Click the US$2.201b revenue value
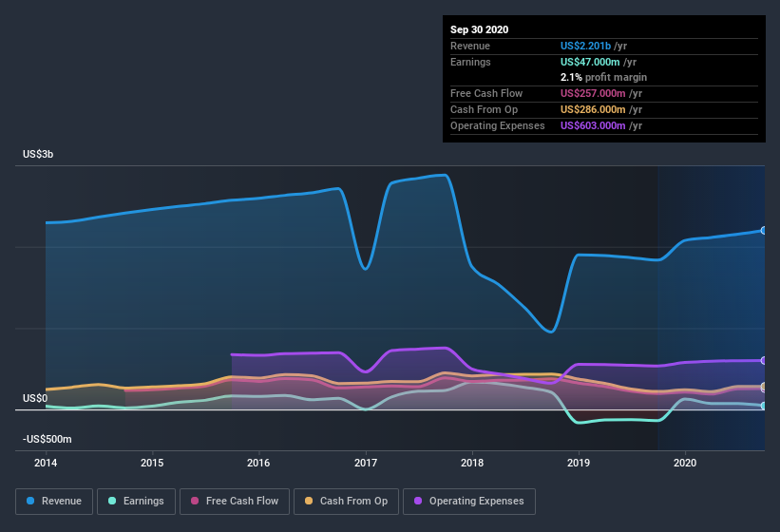780x532 pixels. click(x=585, y=46)
